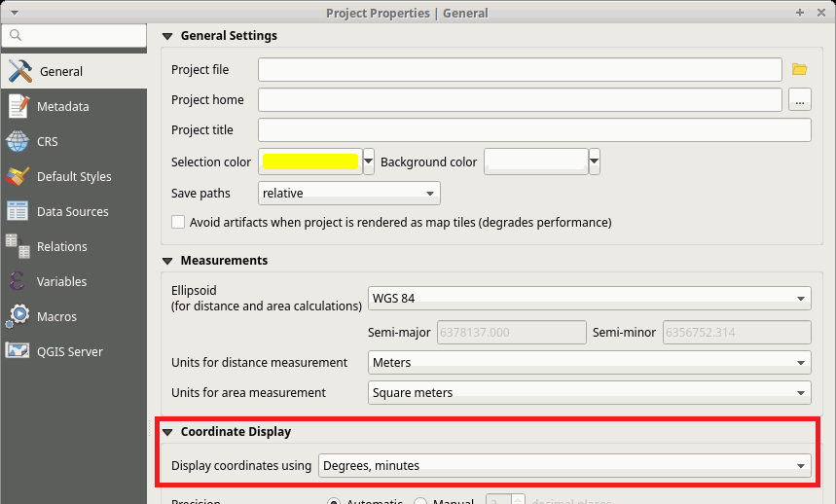Open Display coordinates using dropdown
Screen dimensions: 836x504
[564, 466]
